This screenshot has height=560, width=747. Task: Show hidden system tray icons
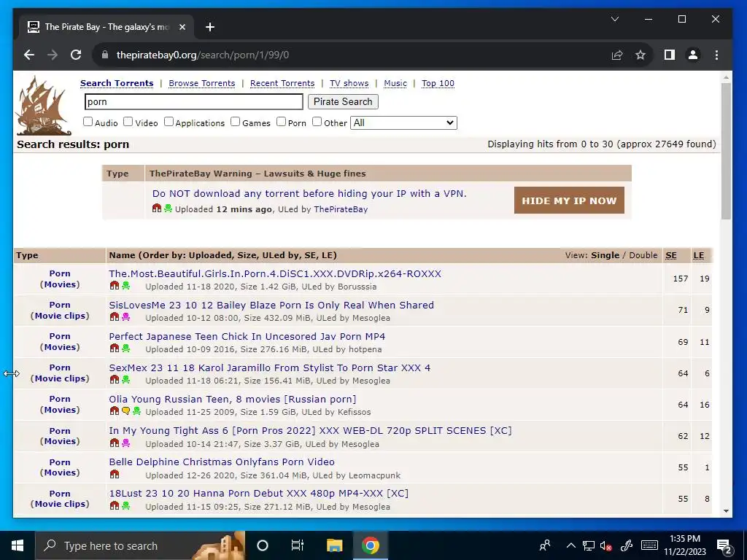[x=570, y=545]
